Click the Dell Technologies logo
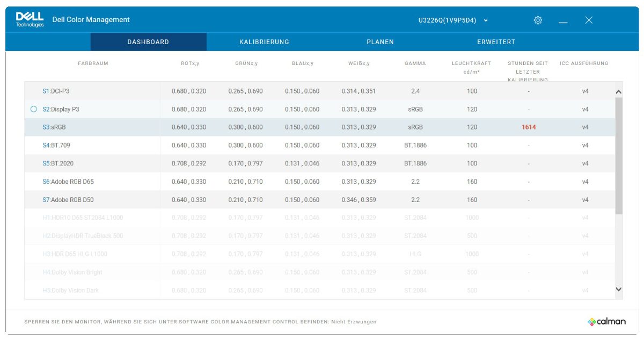 click(x=30, y=20)
